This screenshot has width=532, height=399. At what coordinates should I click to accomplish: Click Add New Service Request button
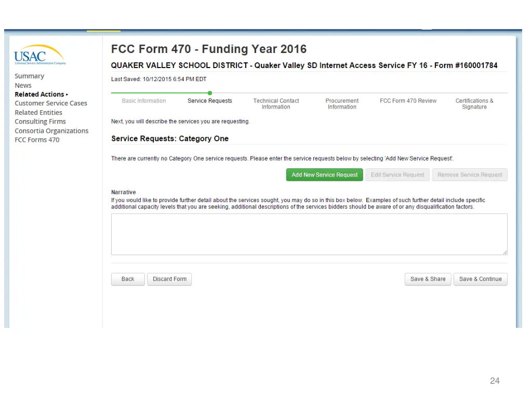pyautogui.click(x=324, y=175)
